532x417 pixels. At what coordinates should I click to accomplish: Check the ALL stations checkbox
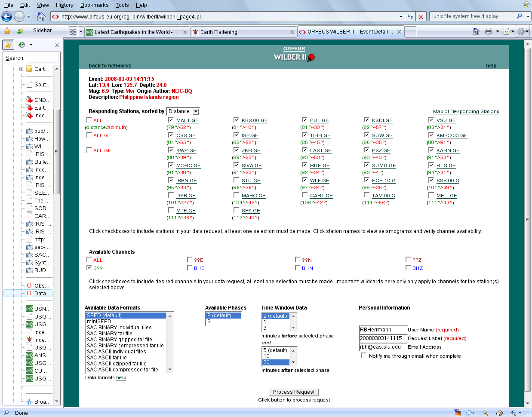click(89, 120)
